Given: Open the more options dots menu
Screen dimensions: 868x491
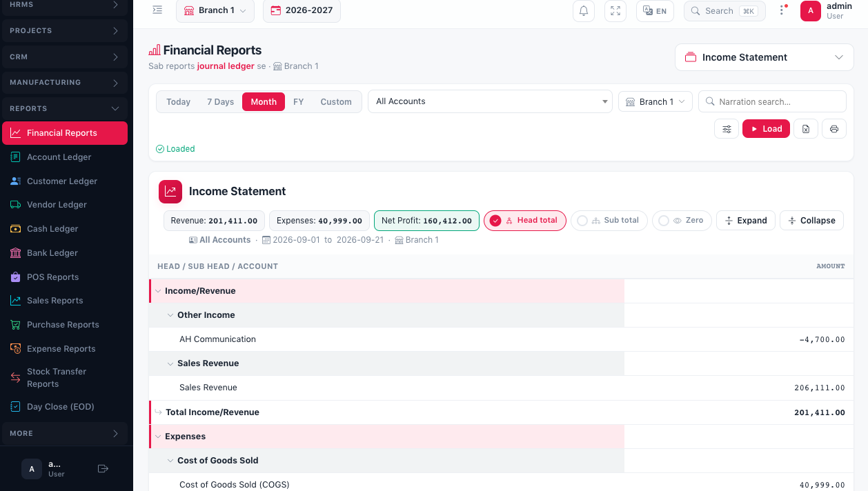Looking at the screenshot, I should [x=782, y=10].
